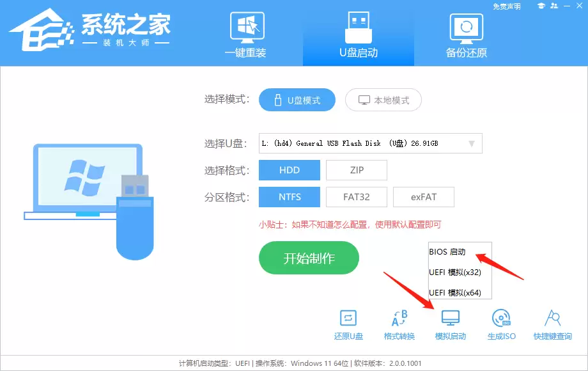The height and width of the screenshot is (371, 588).
Task: Open the 格式转换 format conversion tool
Action: click(399, 325)
